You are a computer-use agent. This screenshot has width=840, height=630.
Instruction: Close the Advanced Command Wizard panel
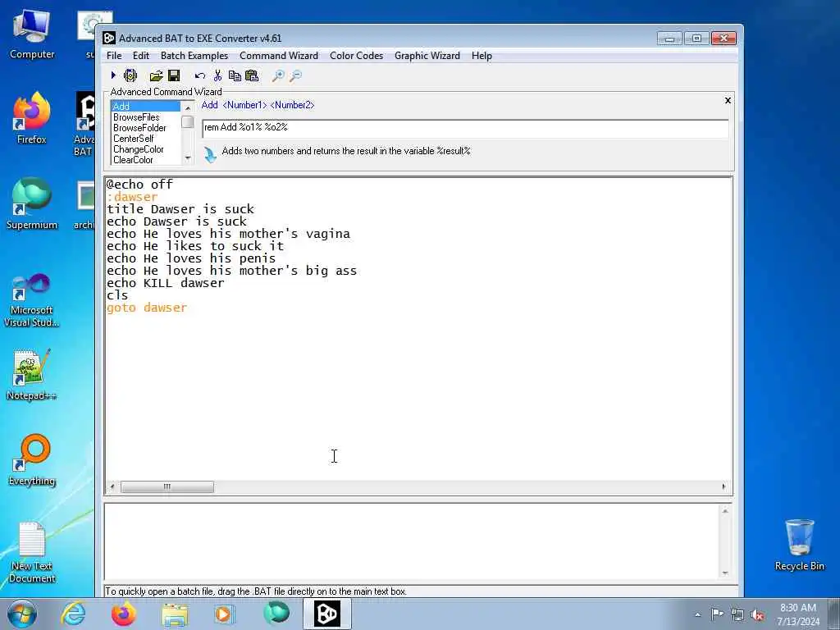click(728, 100)
